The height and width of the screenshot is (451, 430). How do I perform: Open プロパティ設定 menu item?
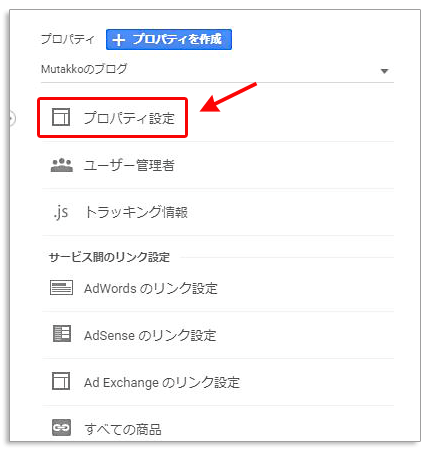[112, 118]
